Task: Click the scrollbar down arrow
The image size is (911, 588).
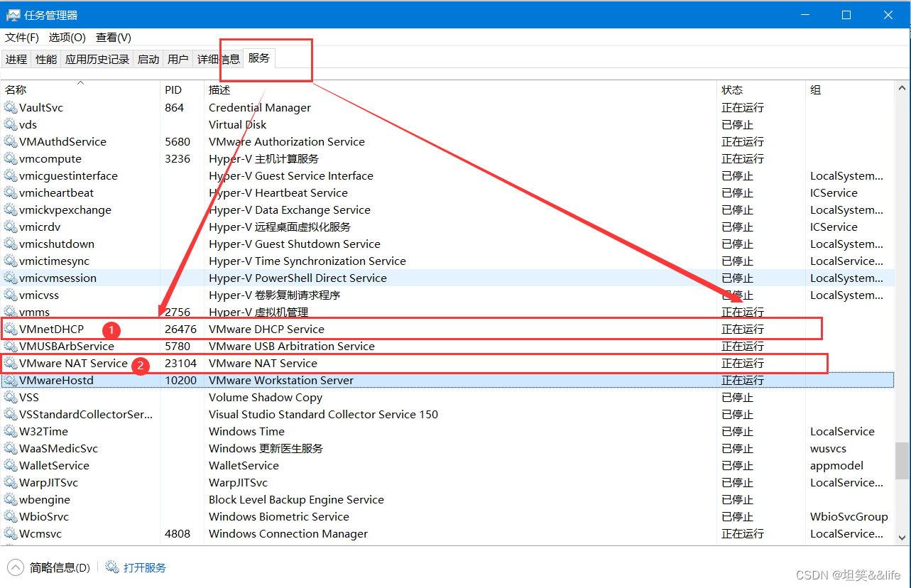Action: [902, 538]
